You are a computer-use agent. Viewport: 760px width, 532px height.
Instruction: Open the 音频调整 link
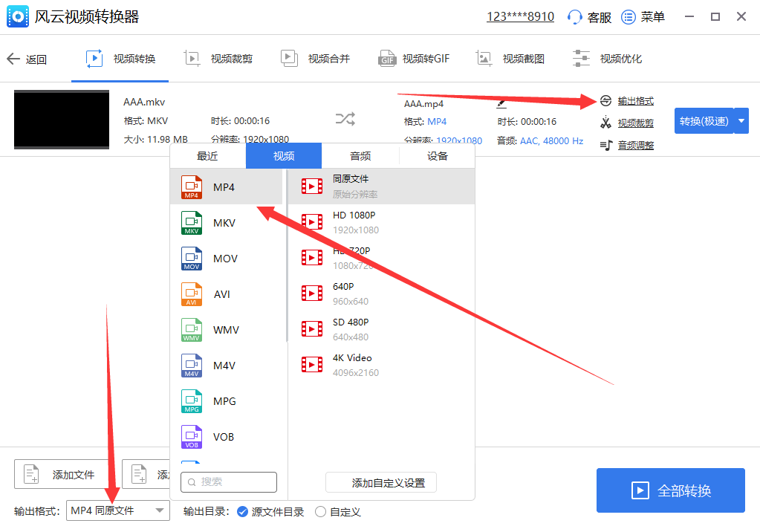pyautogui.click(x=635, y=145)
